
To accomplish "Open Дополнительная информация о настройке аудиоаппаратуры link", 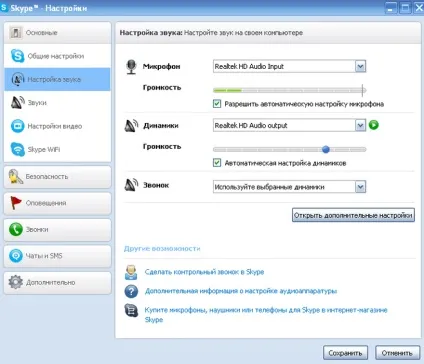I will 241,291.
